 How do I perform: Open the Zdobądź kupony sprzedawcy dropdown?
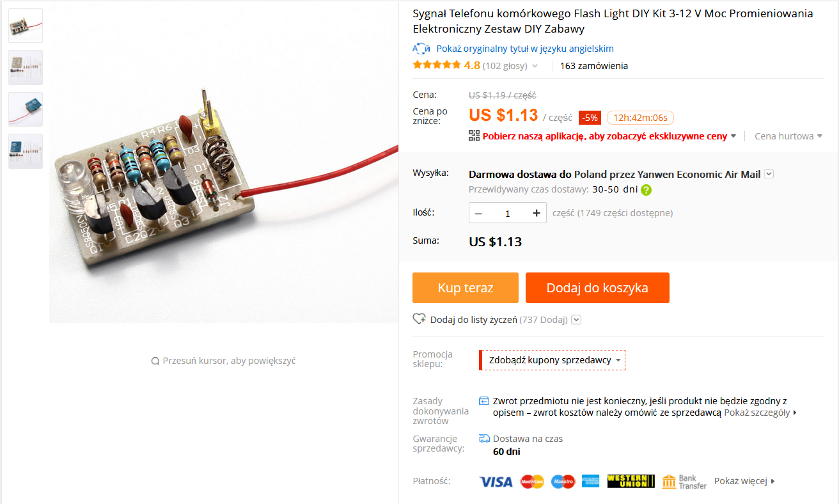pos(553,360)
